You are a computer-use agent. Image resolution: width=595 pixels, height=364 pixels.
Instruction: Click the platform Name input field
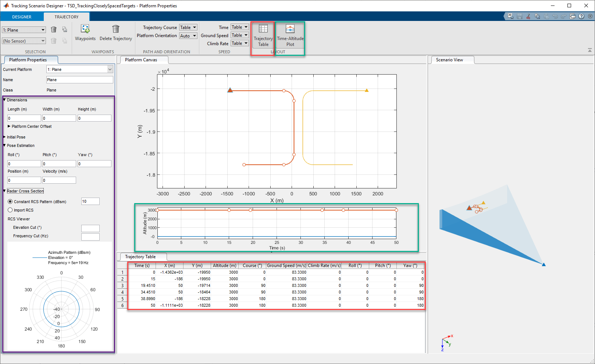pyautogui.click(x=80, y=80)
